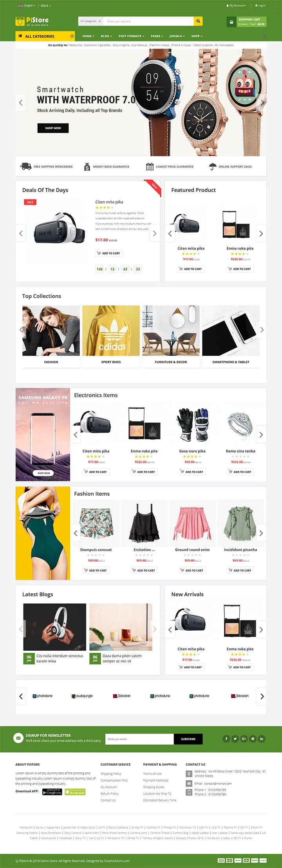The height and width of the screenshot is (868, 282).
Task: Click the Google Play download badge
Action: [x=52, y=792]
